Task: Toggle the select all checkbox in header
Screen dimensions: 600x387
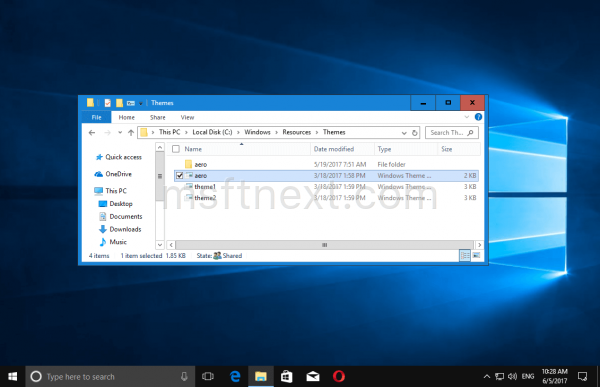Action: pos(176,149)
